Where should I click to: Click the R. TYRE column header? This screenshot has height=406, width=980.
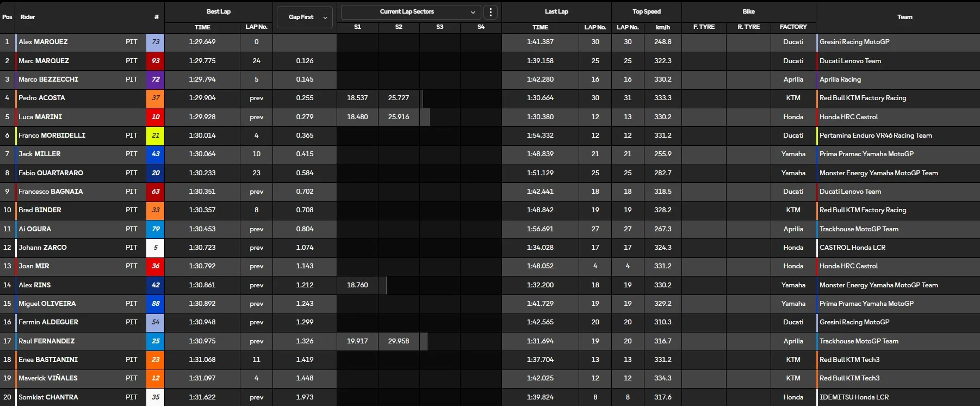pos(748,27)
